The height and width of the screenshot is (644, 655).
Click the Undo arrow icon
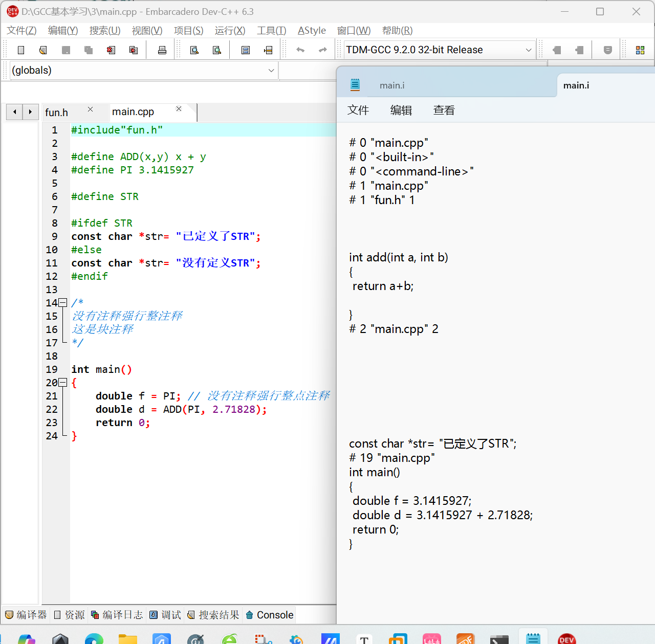click(x=300, y=50)
